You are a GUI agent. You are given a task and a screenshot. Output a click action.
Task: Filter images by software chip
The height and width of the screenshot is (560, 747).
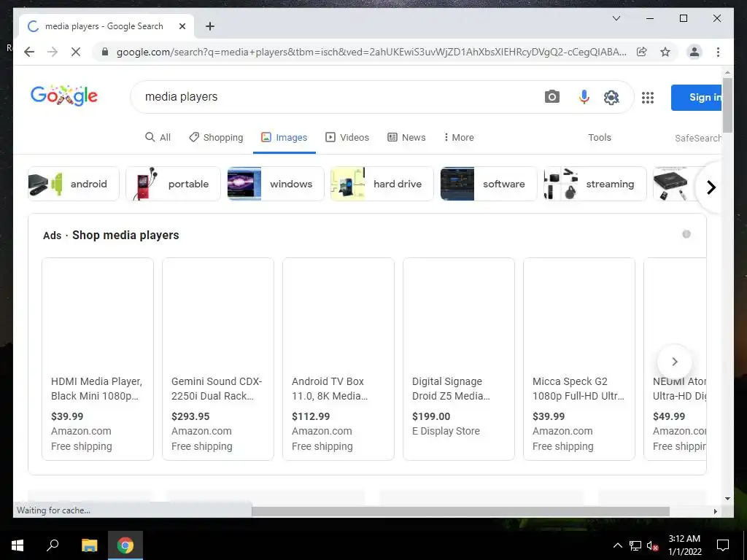(x=488, y=184)
